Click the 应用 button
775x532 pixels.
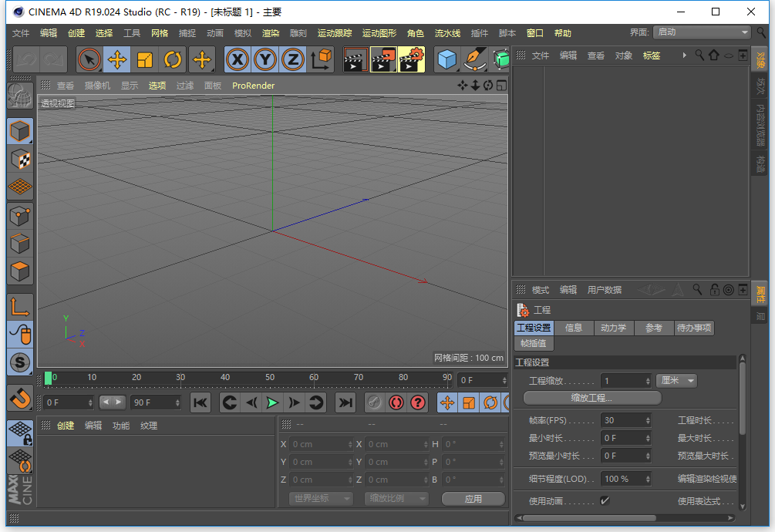473,499
